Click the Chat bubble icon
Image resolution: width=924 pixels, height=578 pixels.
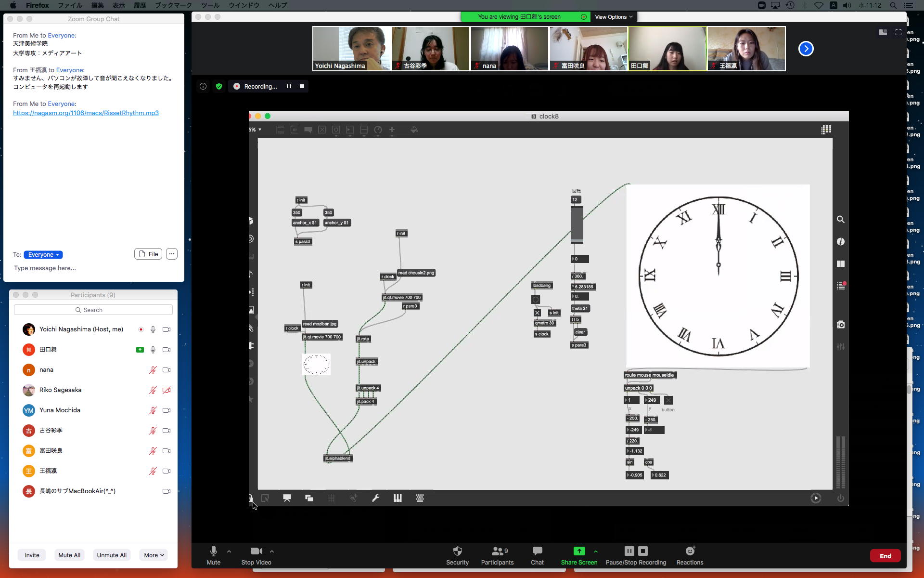coord(537,551)
